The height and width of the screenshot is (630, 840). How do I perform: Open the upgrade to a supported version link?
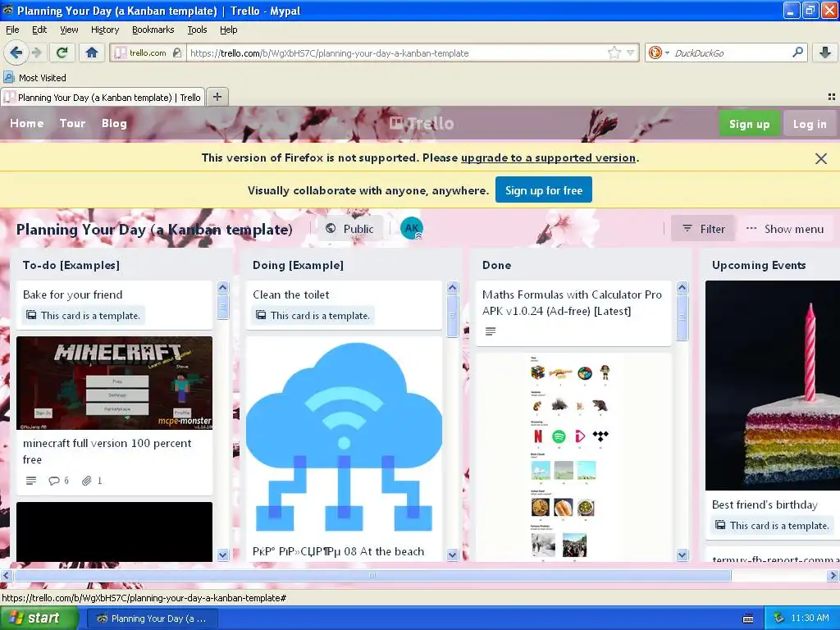pyautogui.click(x=548, y=157)
